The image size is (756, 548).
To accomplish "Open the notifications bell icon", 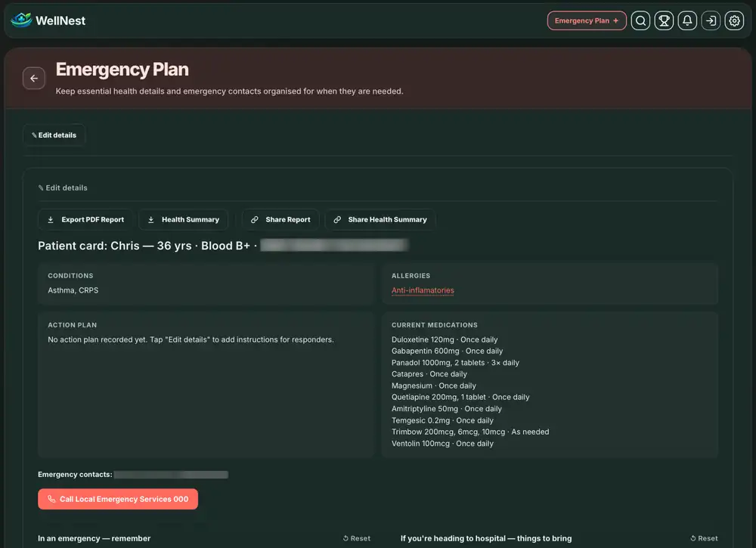I will tap(687, 20).
